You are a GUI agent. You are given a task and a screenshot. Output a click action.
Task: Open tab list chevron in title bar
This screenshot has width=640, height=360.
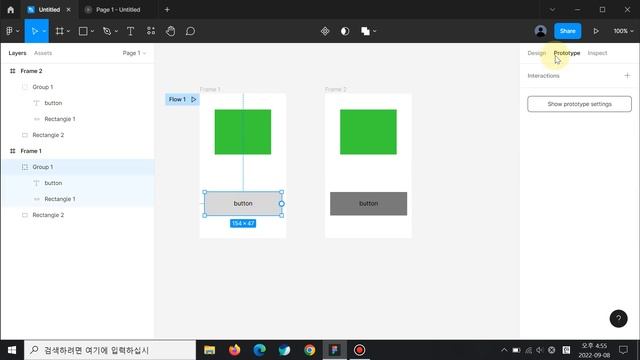[552, 9]
